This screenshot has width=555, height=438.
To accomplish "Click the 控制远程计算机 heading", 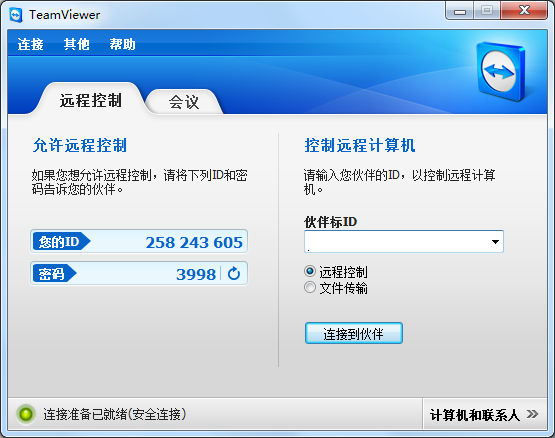I will (x=360, y=146).
